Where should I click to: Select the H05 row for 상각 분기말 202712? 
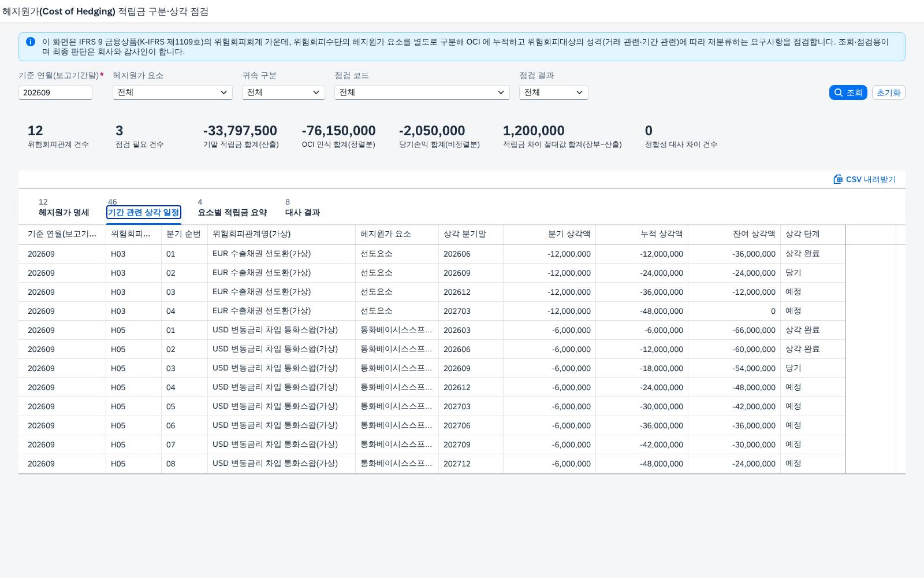(432, 464)
